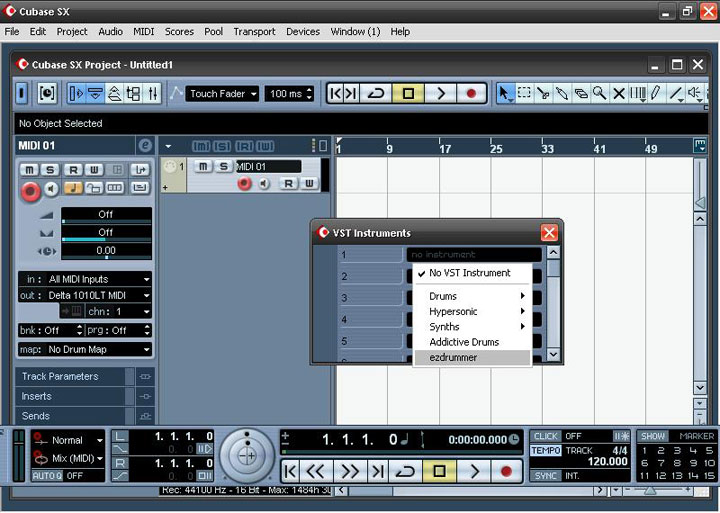Toggle the metronome CLICK button

click(545, 436)
